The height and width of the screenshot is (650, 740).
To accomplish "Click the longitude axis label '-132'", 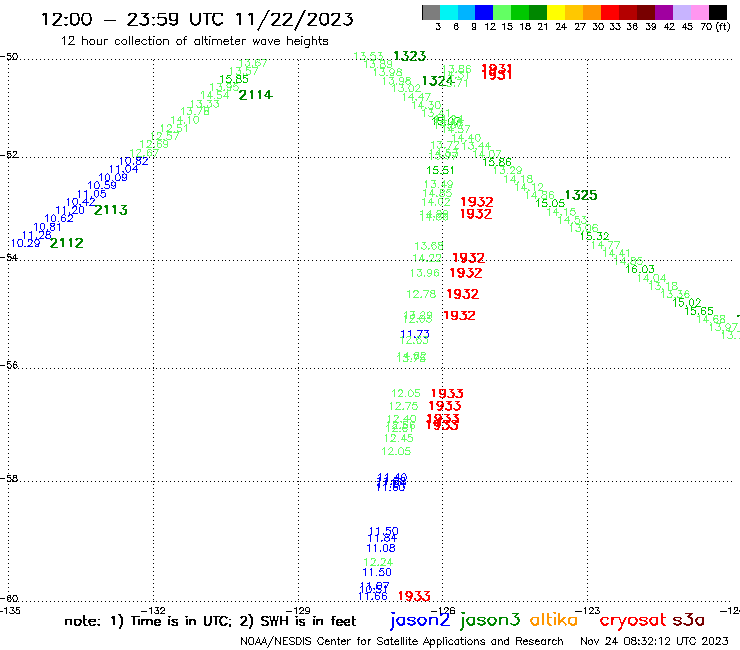I will click(x=153, y=611).
